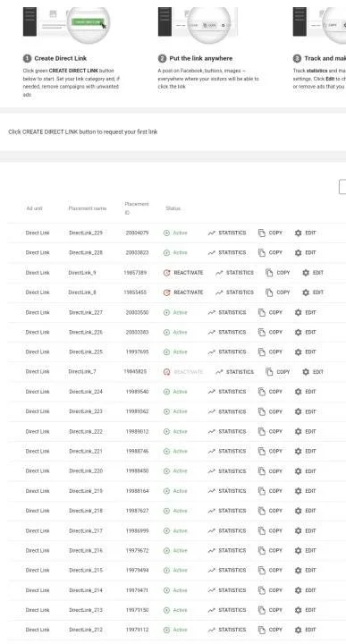This screenshot has width=346, height=644.
Task: Click the gear icon for DirectLink_215
Action: coord(298,571)
